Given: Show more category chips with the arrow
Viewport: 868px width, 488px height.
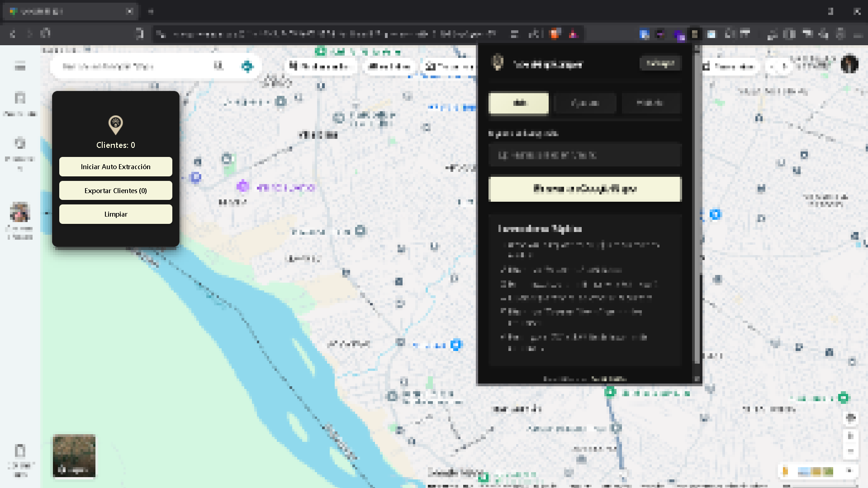Looking at the screenshot, I should (x=784, y=66).
